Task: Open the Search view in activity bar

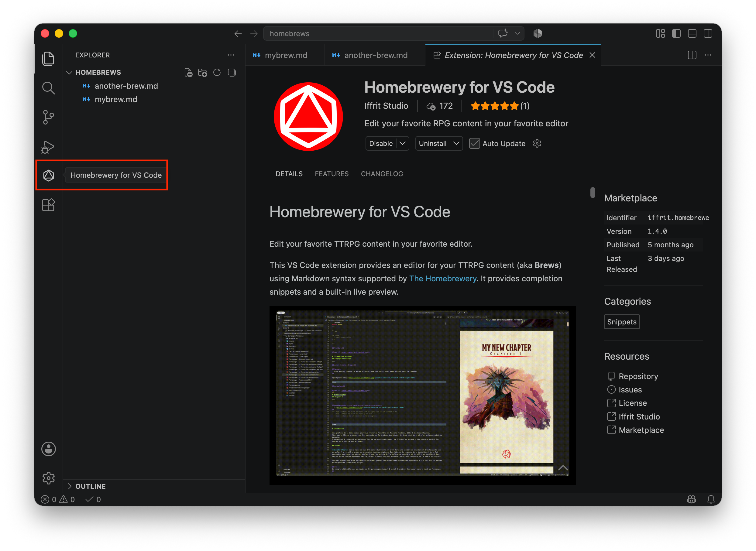Action: click(x=48, y=88)
